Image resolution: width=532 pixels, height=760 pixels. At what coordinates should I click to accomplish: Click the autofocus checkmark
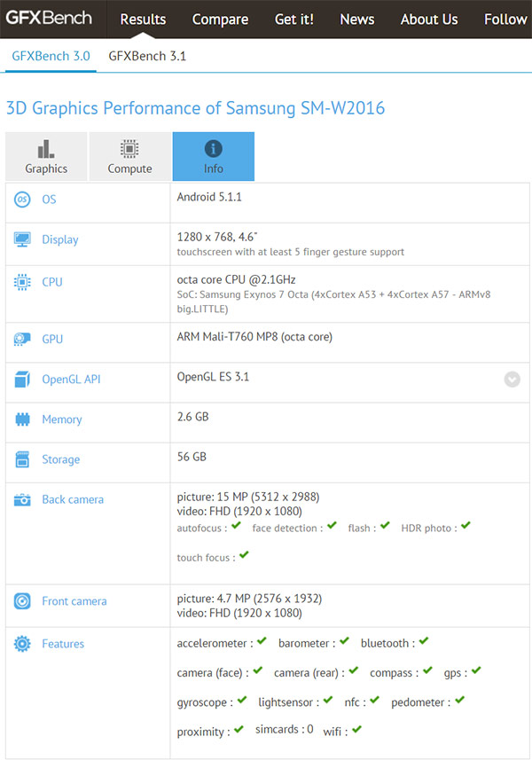(236, 526)
